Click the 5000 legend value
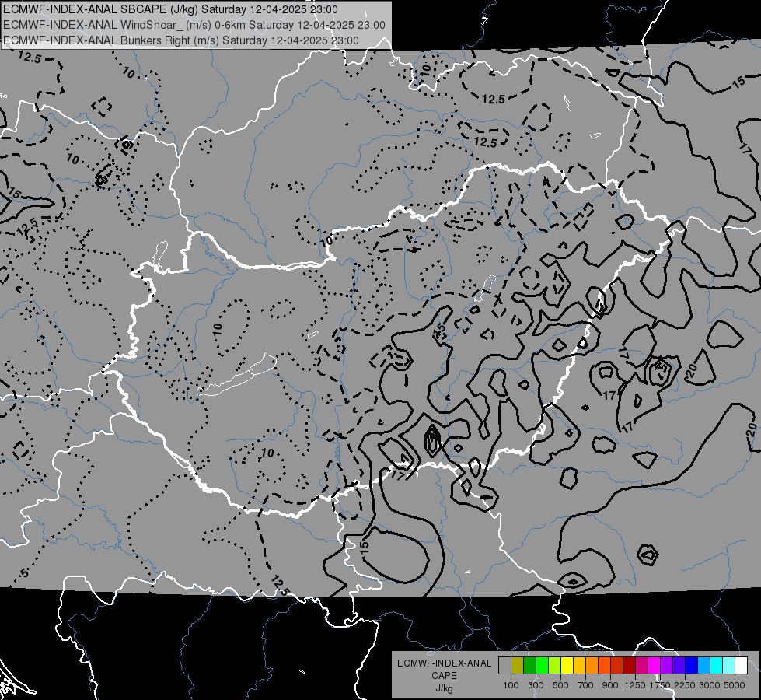Screen dimensions: 761x700 tap(735, 685)
